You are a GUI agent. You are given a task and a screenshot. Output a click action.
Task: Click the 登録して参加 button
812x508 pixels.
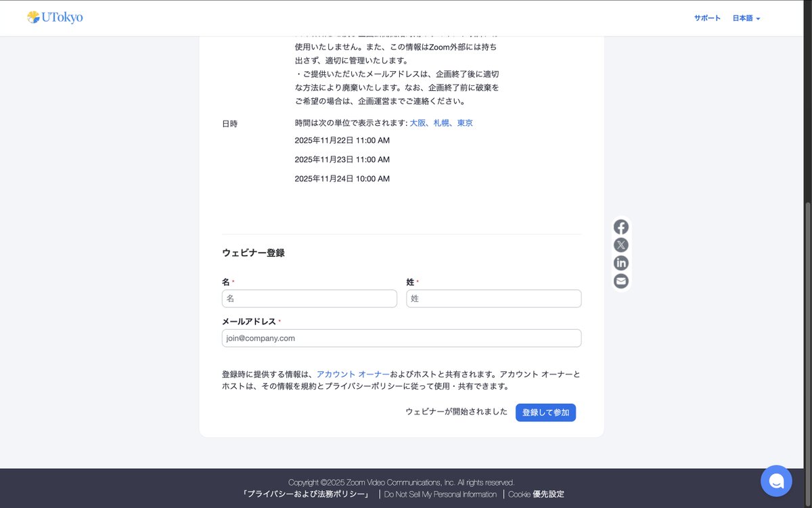(x=545, y=412)
